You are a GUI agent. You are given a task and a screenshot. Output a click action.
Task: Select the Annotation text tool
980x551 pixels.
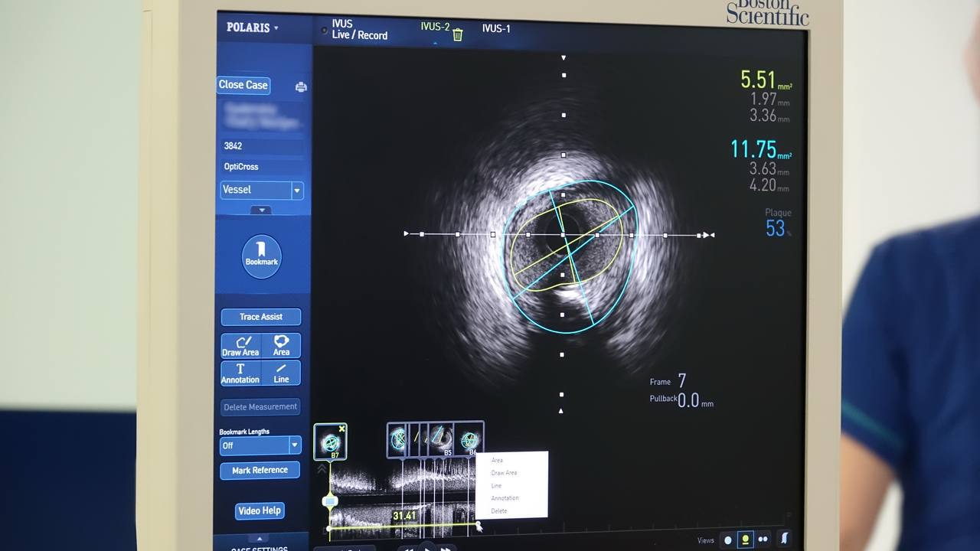[x=241, y=373]
